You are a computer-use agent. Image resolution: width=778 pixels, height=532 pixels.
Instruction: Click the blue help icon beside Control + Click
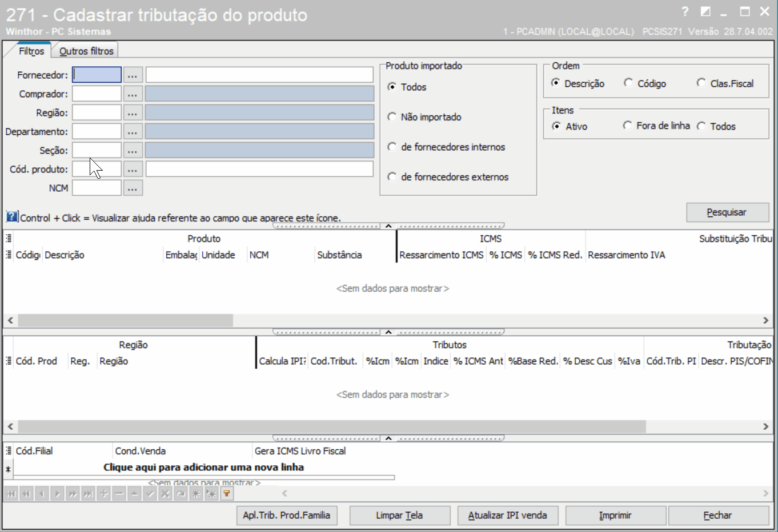pyautogui.click(x=12, y=217)
